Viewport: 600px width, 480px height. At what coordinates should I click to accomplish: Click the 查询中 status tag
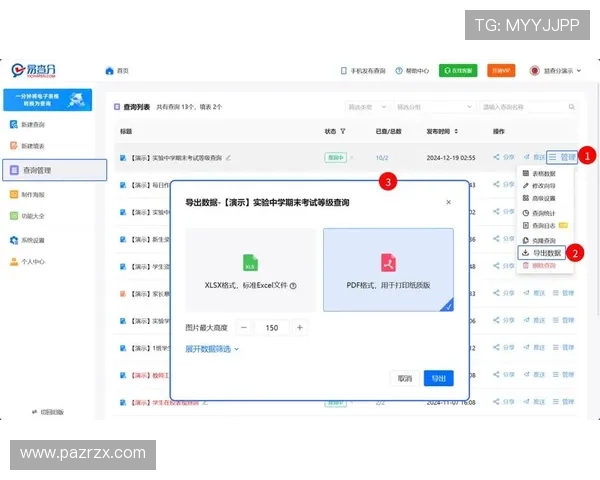click(335, 158)
